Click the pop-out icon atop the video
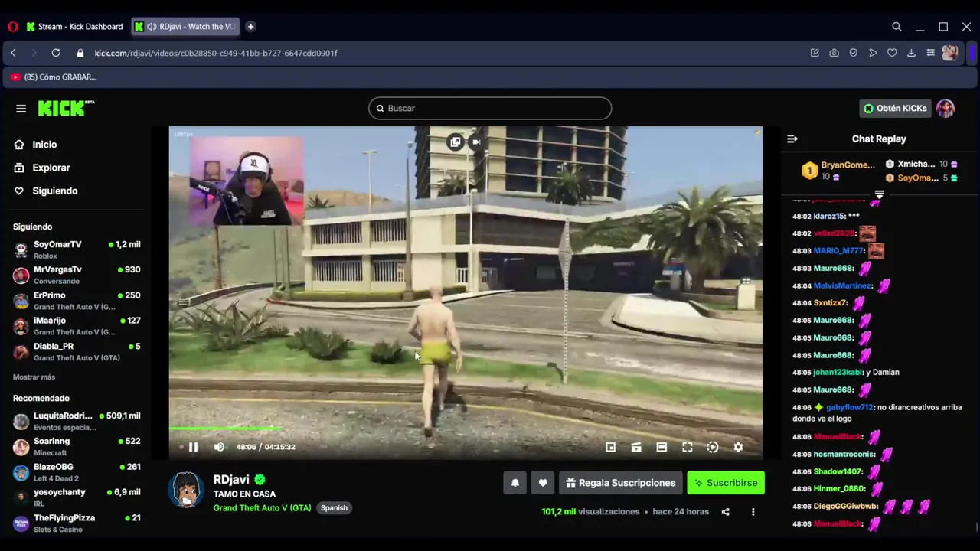980x551 pixels. 456,142
